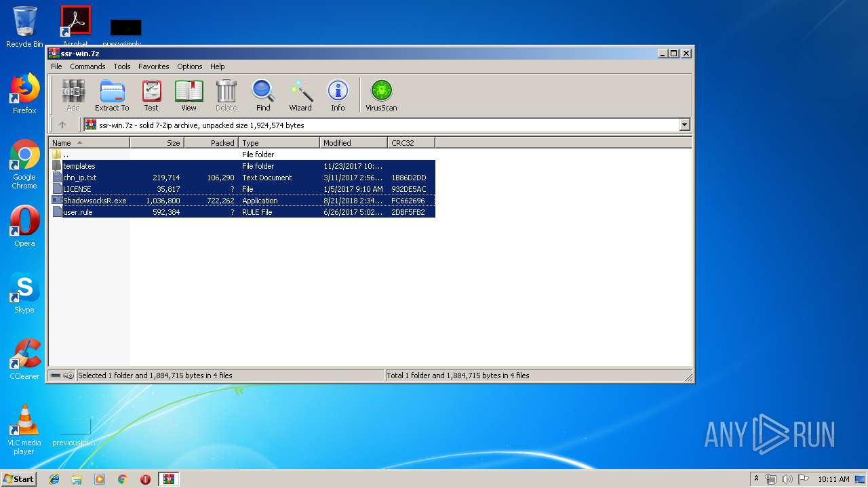The height and width of the screenshot is (488, 868).
Task: Show hidden tray icons arrow
Action: click(756, 479)
